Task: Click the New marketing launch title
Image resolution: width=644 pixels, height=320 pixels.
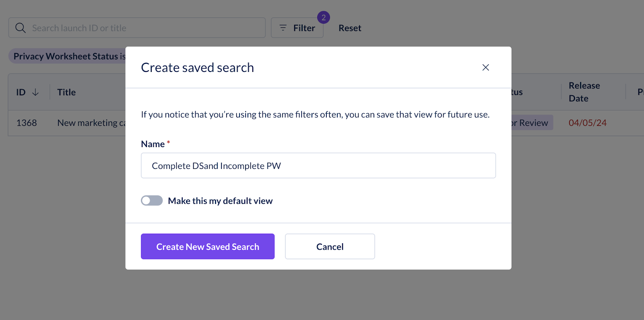Action: tap(91, 123)
